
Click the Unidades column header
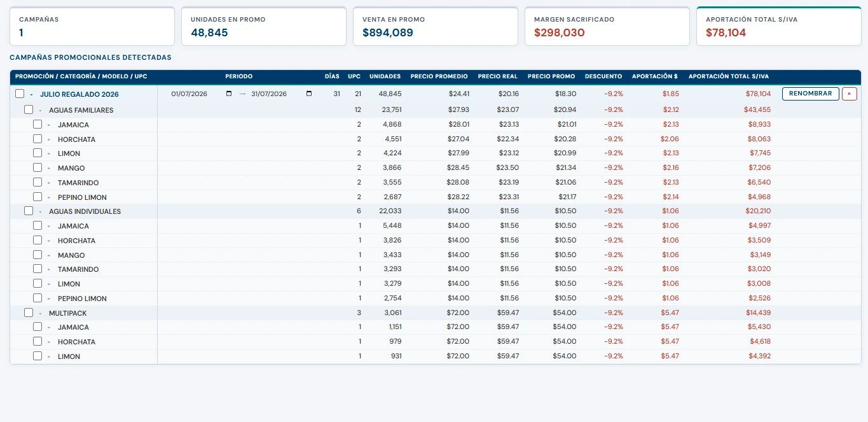point(385,76)
